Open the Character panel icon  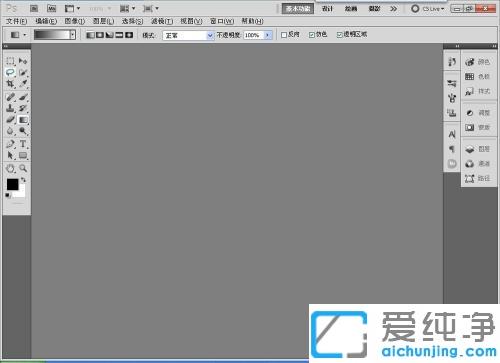(452, 134)
